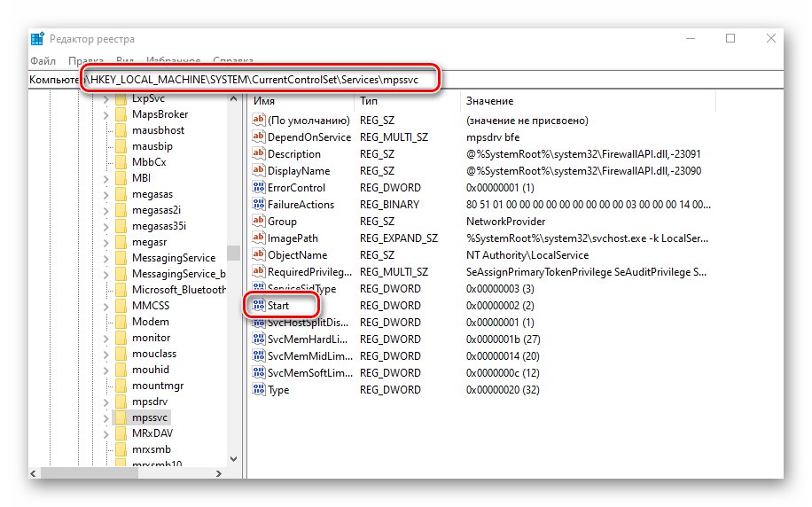Click the default (По умолчанию) value icon

tap(259, 121)
